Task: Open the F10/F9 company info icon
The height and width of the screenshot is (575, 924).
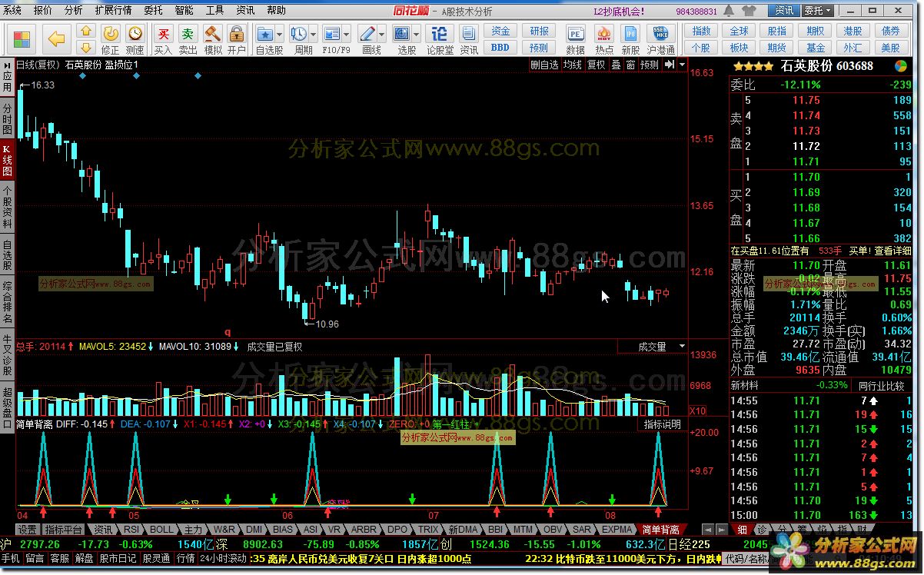Action: pos(332,38)
